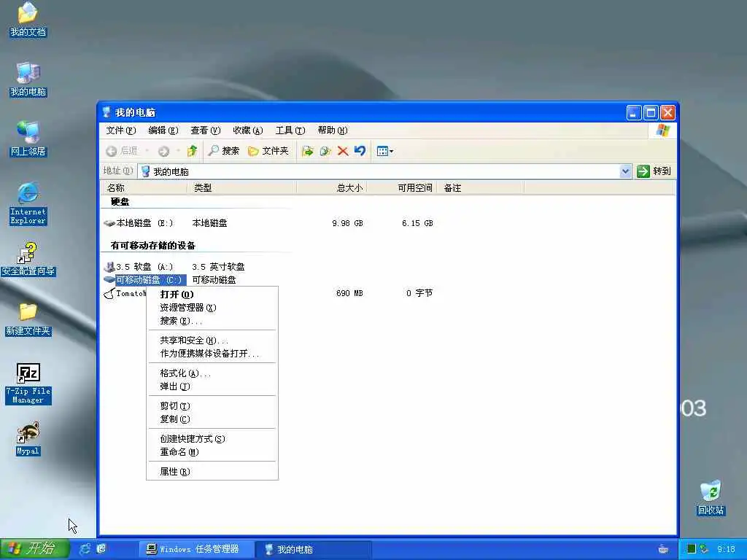Click the red Delete toolbar icon
Screen dimensions: 747x560
pyautogui.click(x=343, y=151)
